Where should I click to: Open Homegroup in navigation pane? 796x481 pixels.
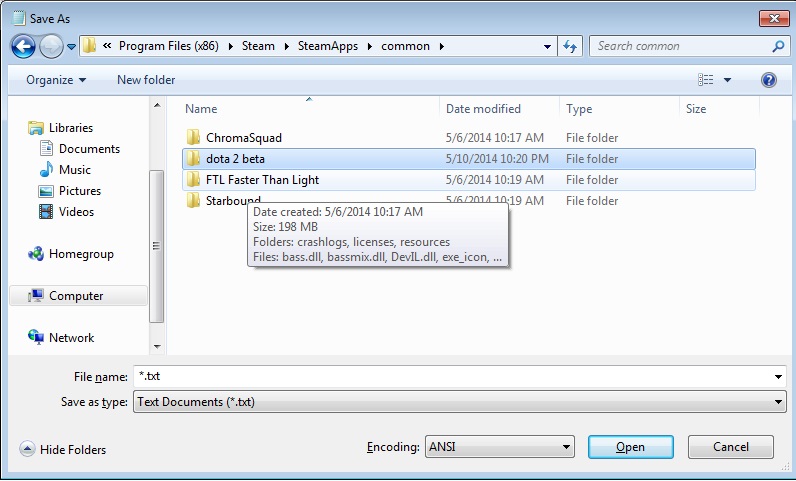click(81, 254)
